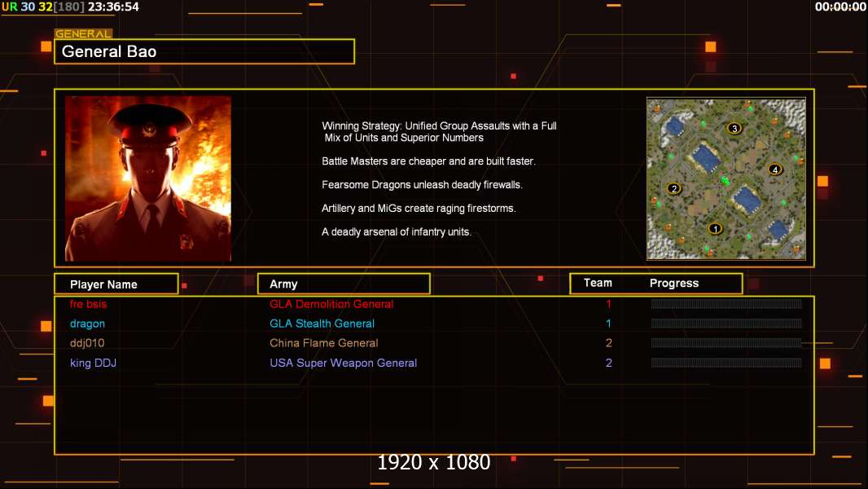Click Battle Masters are cheaper text line
This screenshot has height=489, width=868.
(x=428, y=161)
